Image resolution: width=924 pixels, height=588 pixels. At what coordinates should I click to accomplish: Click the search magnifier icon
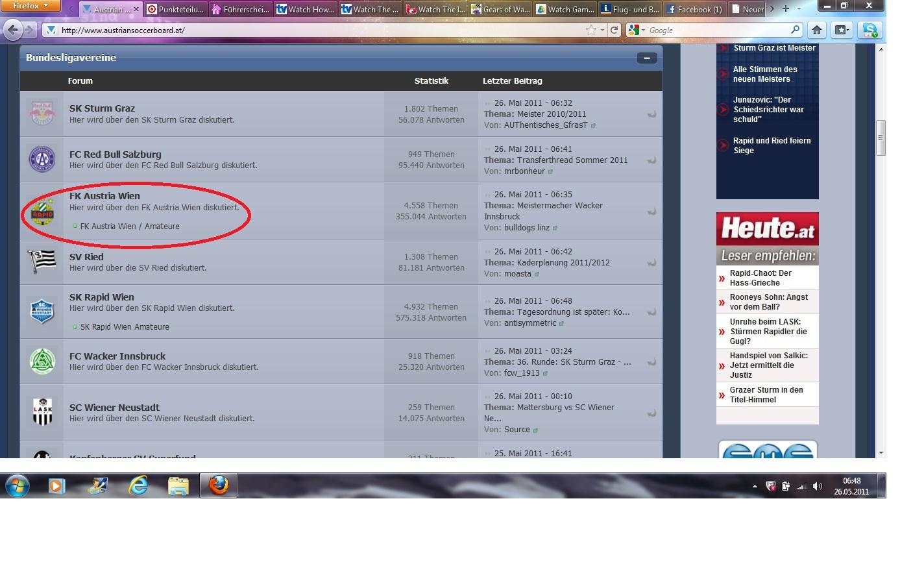point(796,30)
